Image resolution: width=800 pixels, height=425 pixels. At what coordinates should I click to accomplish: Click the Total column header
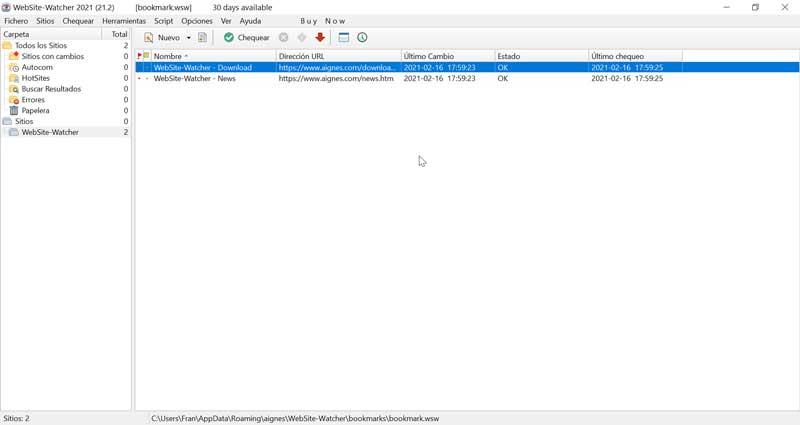(116, 34)
